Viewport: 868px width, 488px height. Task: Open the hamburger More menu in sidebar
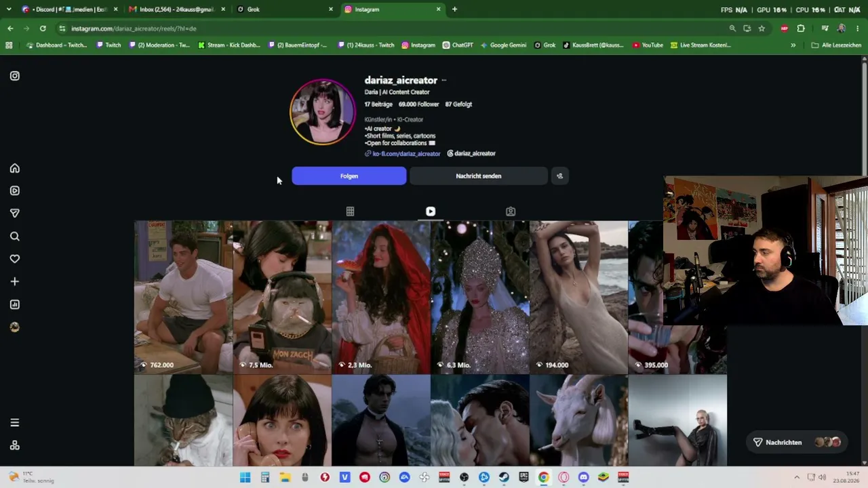(x=15, y=423)
